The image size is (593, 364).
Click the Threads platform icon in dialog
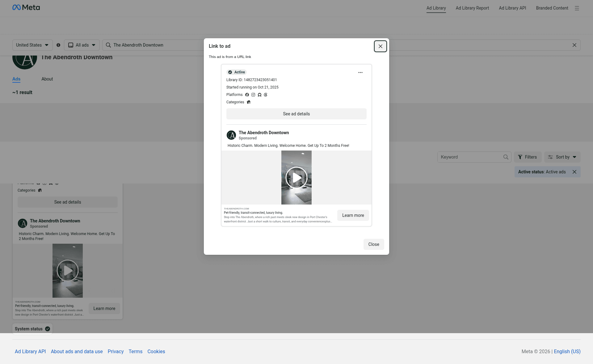pos(266,95)
